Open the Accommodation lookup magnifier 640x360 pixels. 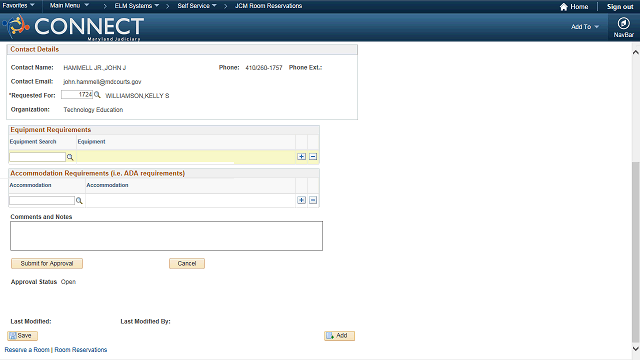pos(79,200)
